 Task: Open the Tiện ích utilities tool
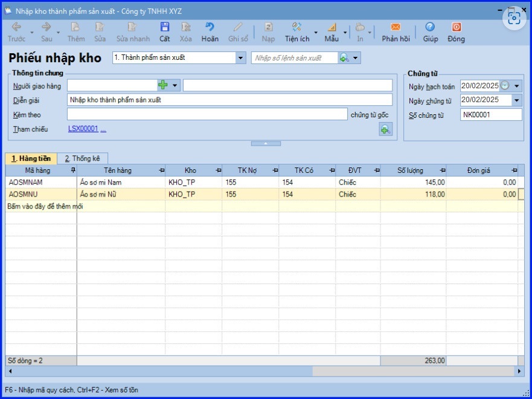coord(296,28)
